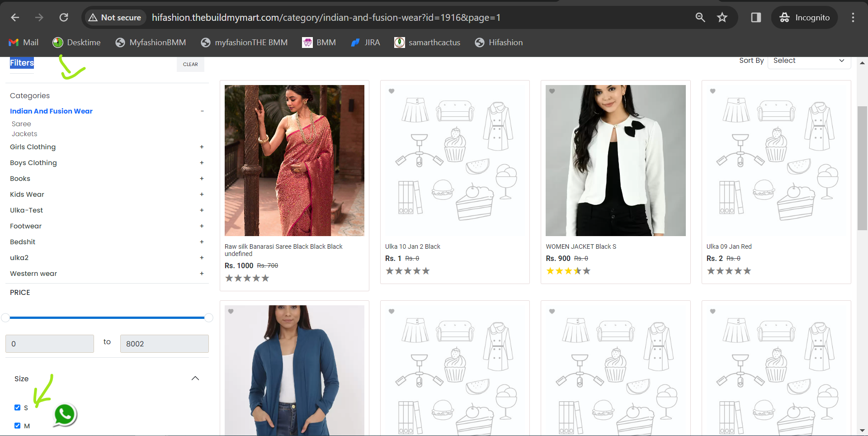Open the Sort By select dropdown

809,61
